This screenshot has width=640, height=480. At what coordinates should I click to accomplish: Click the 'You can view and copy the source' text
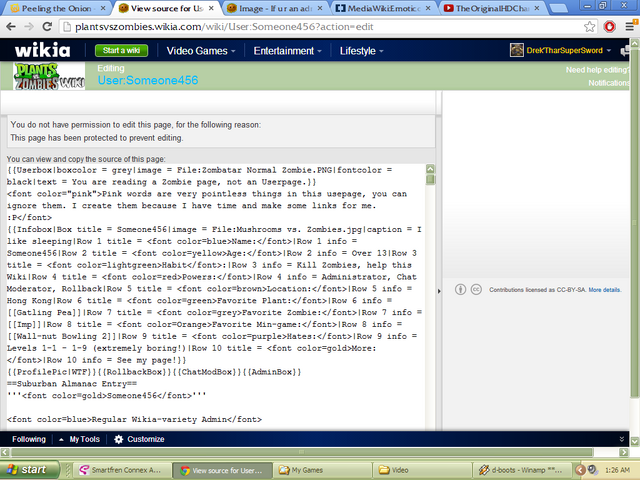point(86,159)
